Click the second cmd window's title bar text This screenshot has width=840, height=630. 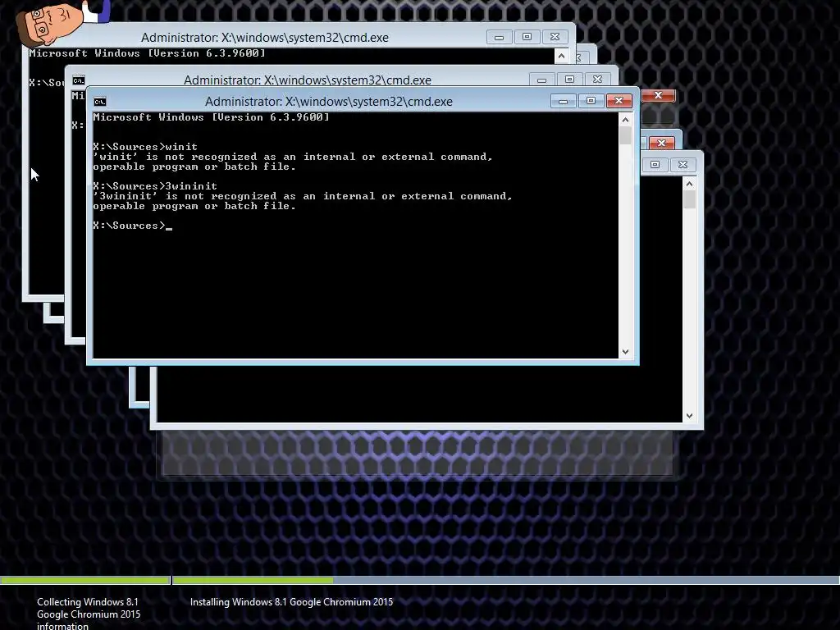click(x=308, y=80)
